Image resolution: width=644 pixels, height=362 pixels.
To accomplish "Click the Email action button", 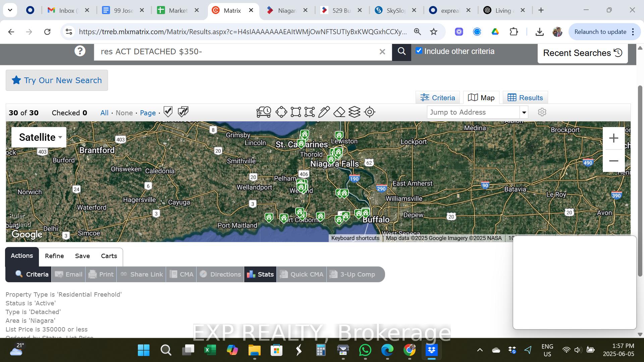I will point(68,275).
